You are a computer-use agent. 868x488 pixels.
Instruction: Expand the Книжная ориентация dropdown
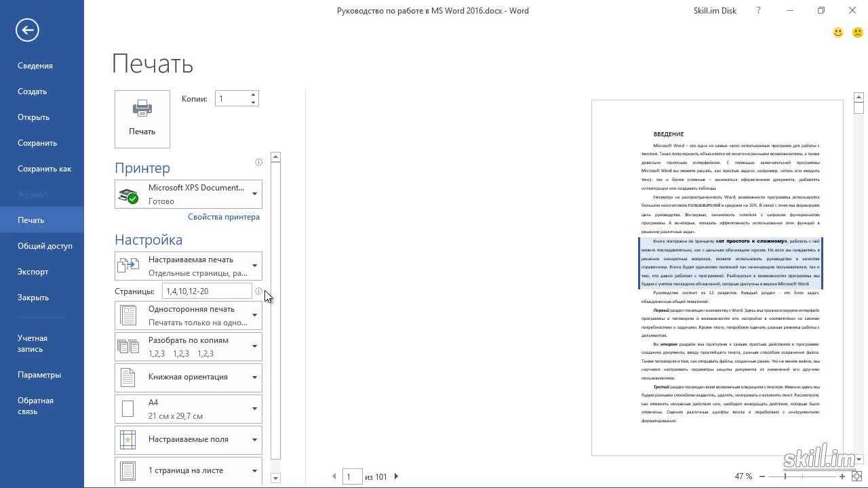click(x=189, y=378)
